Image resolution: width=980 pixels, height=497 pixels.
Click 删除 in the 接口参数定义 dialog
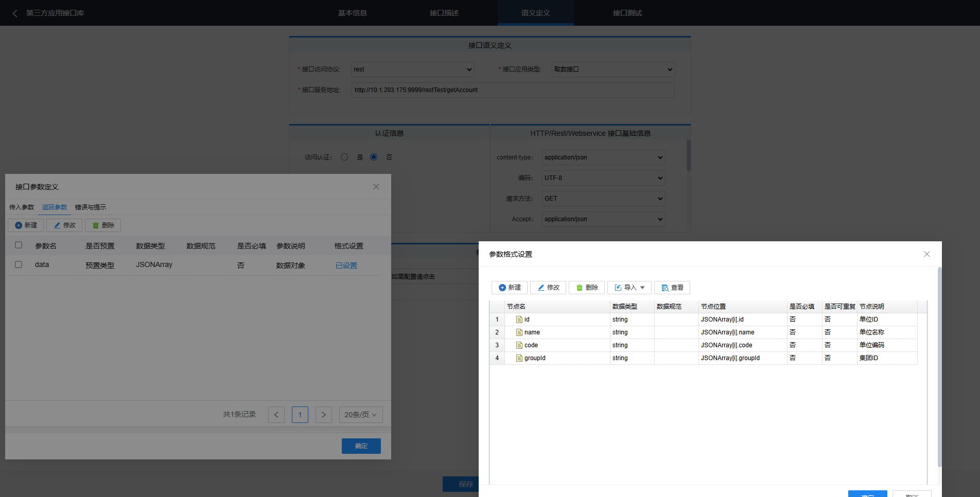coord(103,225)
